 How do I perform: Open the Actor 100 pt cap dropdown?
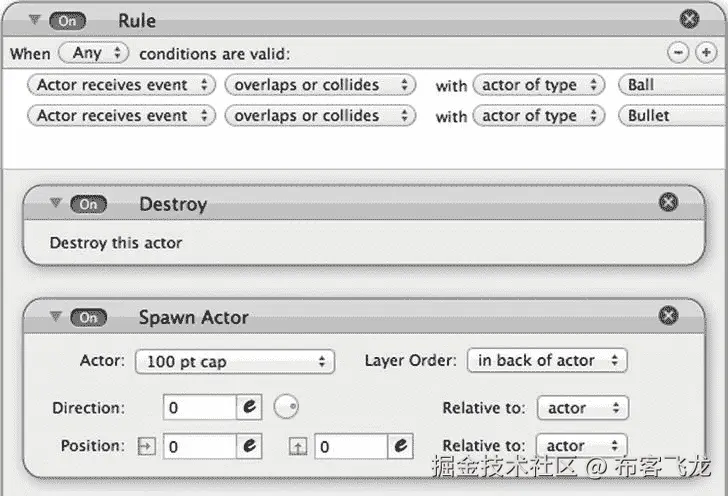[235, 362]
